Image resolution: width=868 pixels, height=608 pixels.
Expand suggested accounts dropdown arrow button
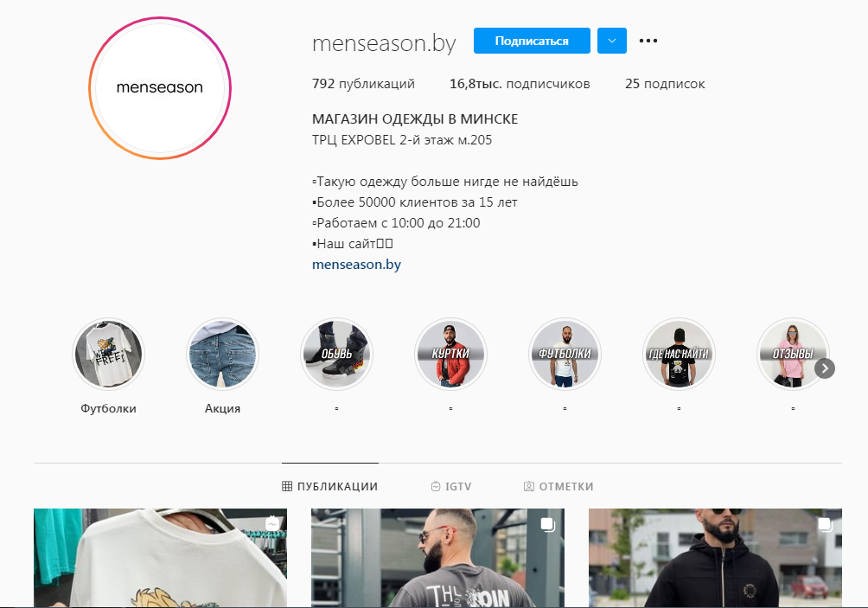tap(612, 41)
